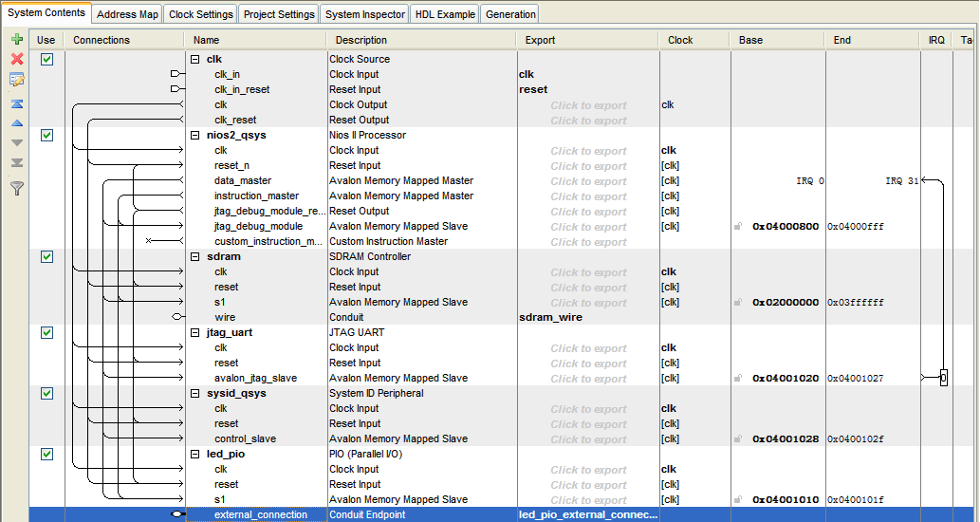
Task: Open the edit component parameters icon
Action: [x=17, y=80]
